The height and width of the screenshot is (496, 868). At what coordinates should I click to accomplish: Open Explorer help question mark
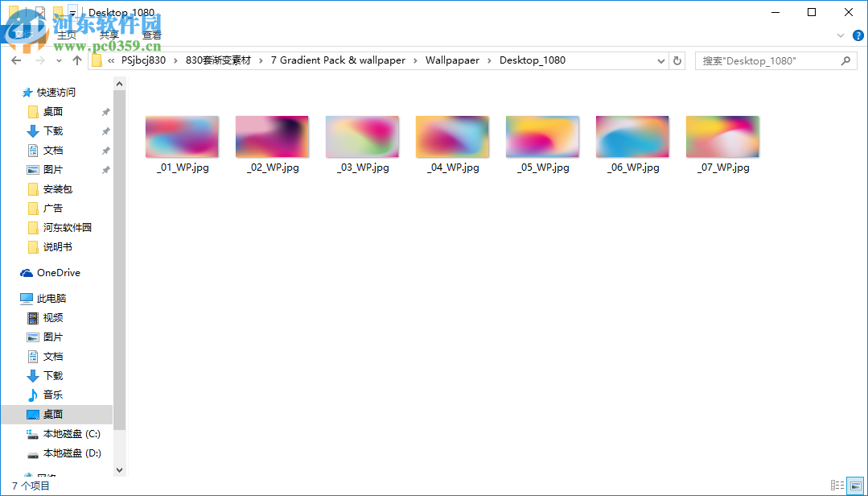click(x=858, y=35)
